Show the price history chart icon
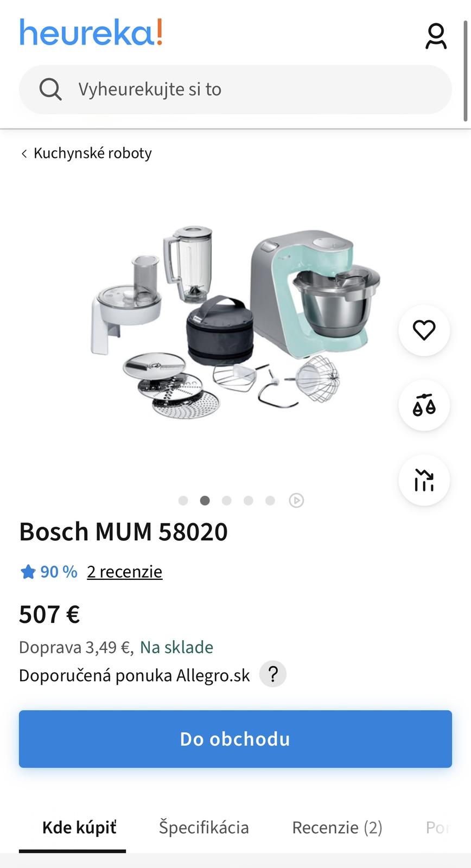Viewport: 471px width, 868px height. [x=424, y=480]
